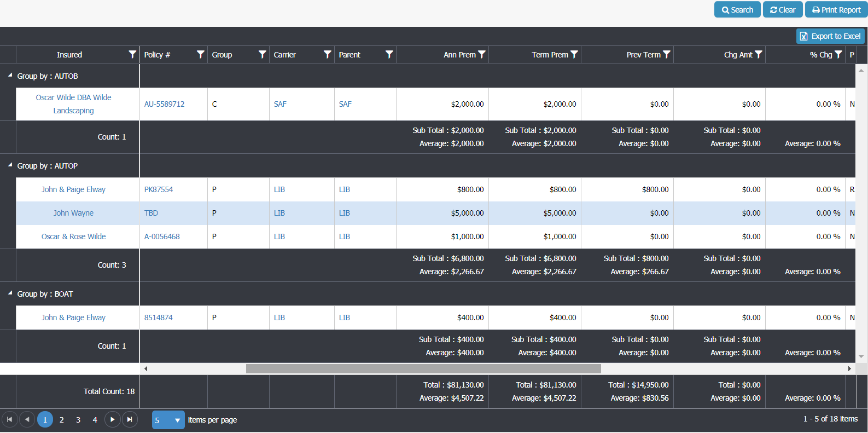
Task: Click the Search button
Action: click(x=737, y=10)
